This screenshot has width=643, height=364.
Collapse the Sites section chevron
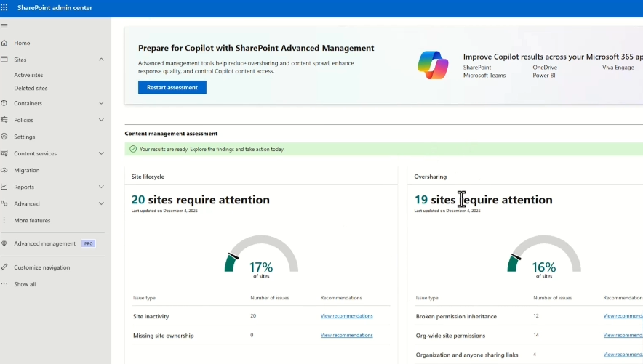point(101,60)
